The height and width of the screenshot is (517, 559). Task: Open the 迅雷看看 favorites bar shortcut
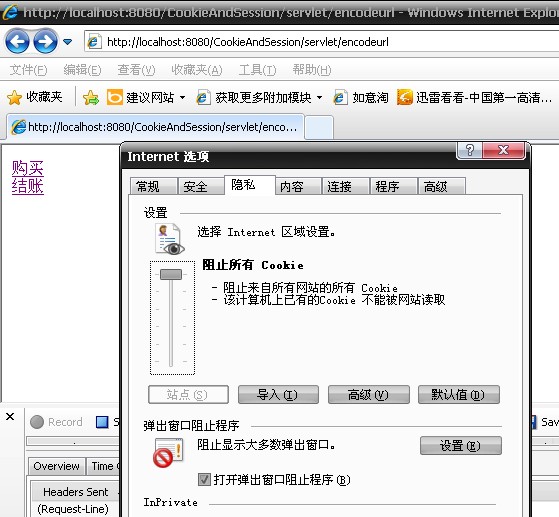475,97
